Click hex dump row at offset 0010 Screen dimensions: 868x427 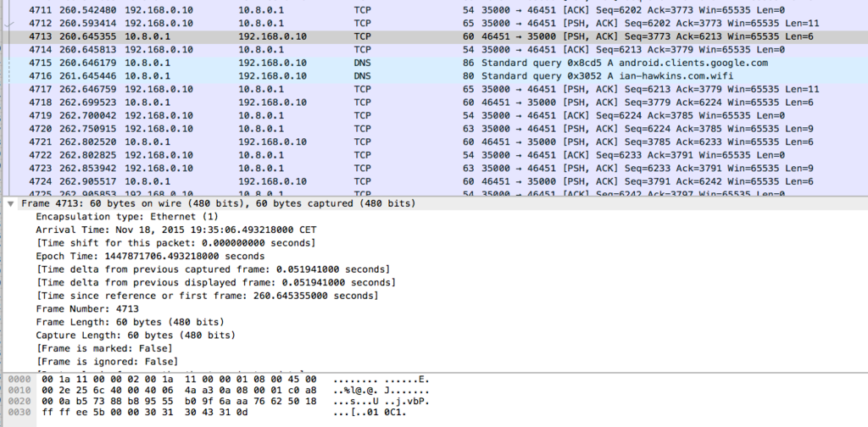click(170, 389)
